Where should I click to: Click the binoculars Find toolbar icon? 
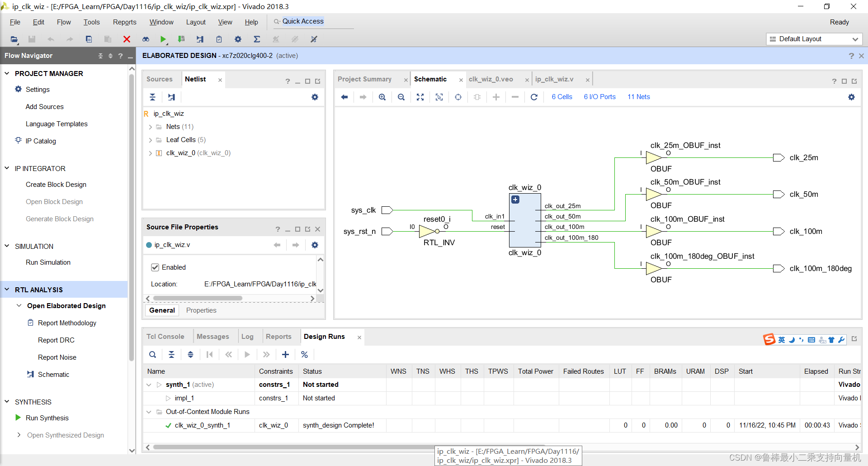[x=146, y=39]
